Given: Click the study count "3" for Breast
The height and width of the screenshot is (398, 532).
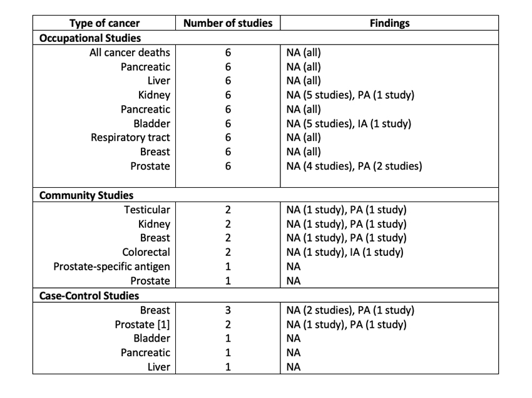Looking at the screenshot, I should tap(228, 310).
